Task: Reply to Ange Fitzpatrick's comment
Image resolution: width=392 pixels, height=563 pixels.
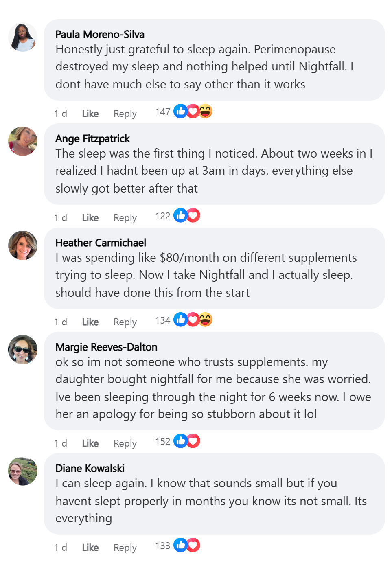Action: [125, 218]
